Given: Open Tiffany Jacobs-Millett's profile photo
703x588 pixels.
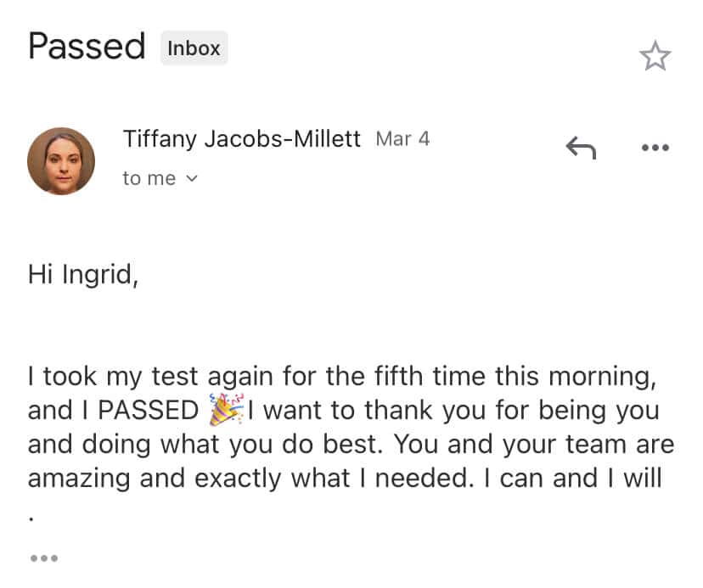Looking at the screenshot, I should 61,161.
